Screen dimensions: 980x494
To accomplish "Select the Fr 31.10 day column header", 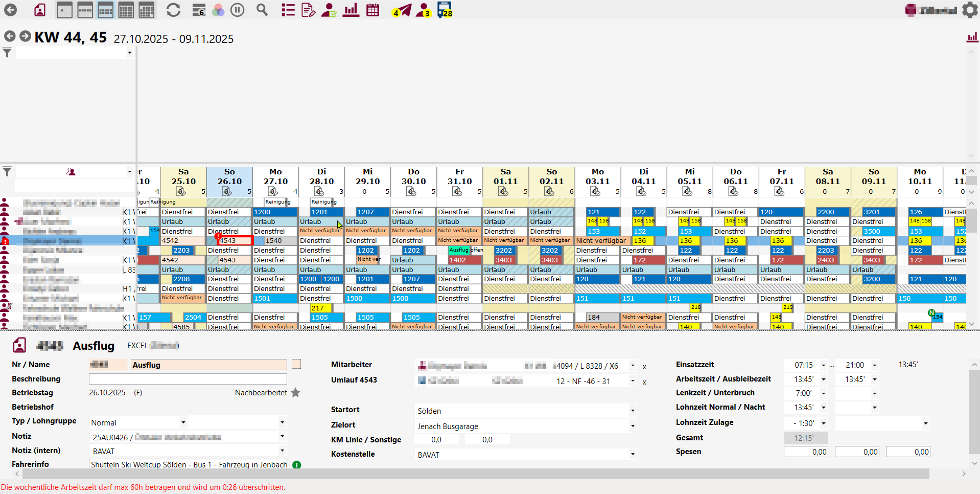I will pos(459,176).
